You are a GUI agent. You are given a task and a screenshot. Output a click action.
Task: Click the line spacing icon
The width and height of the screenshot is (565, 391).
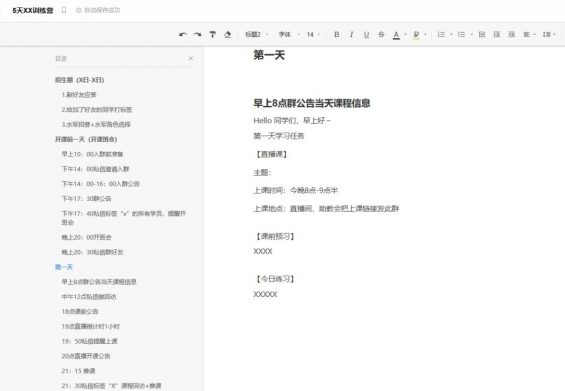tap(547, 35)
